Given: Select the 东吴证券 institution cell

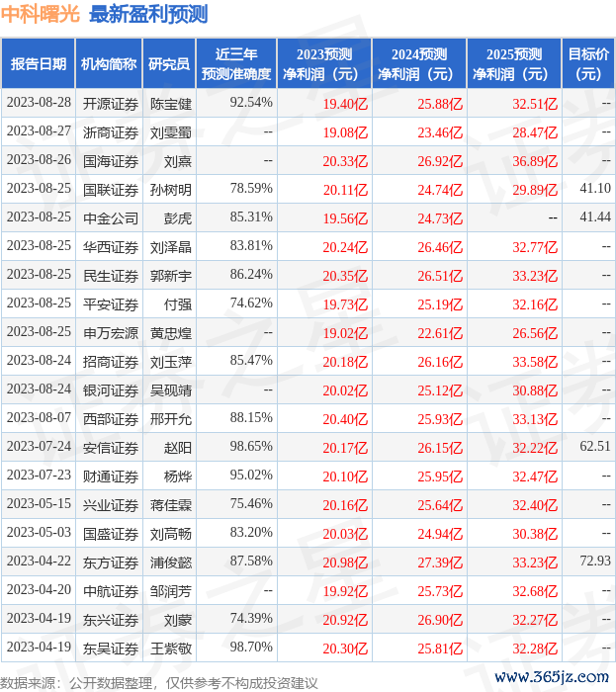Looking at the screenshot, I should pos(111,649).
